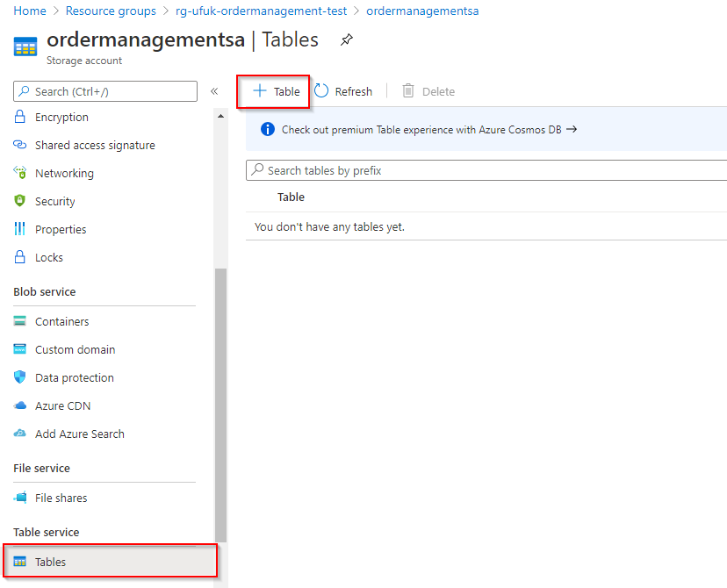Click the Table column header
Image resolution: width=727 pixels, height=588 pixels.
[291, 197]
